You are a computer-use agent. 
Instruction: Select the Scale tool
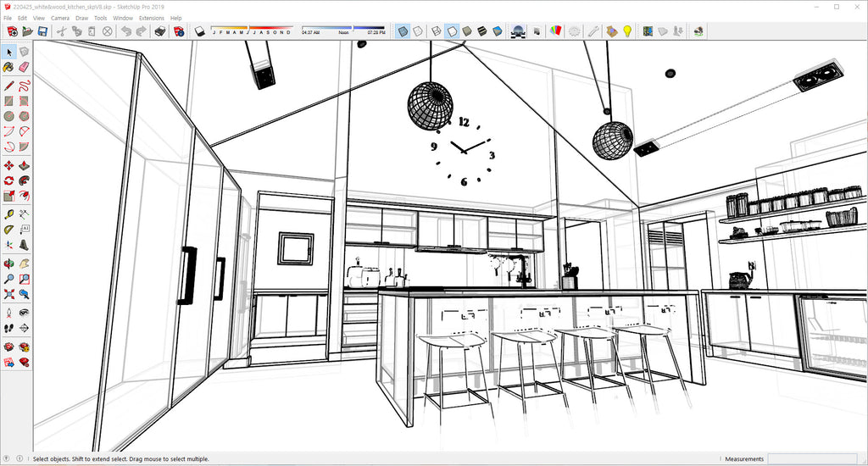pos(8,196)
